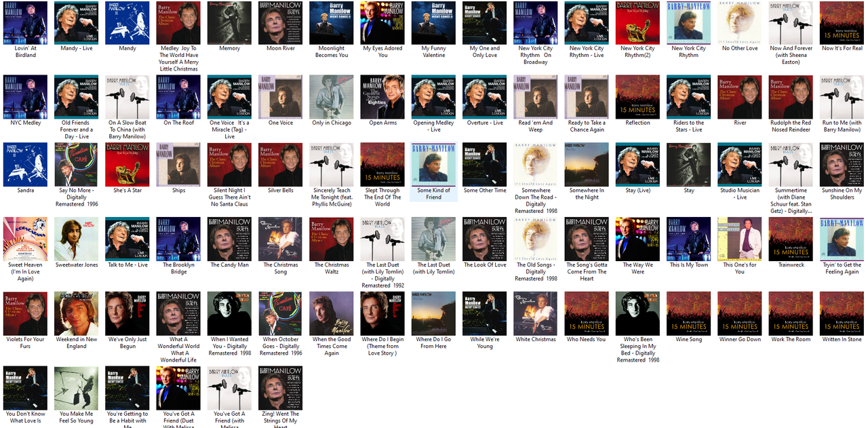The image size is (868, 428).
Task: Click Sunshine On My Shoulders icon
Action: pyautogui.click(x=842, y=165)
